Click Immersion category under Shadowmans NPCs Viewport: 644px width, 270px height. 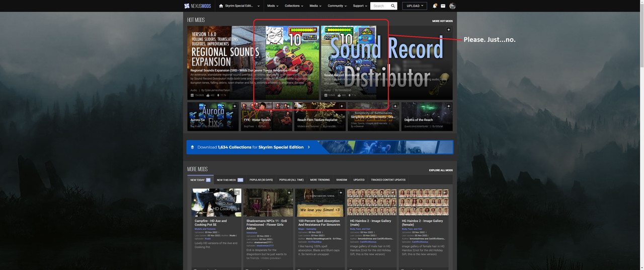[x=252, y=233]
